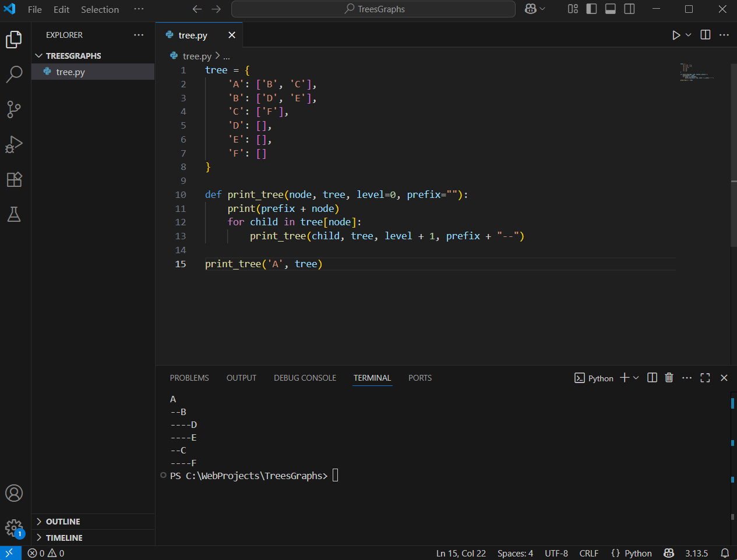Maximize the terminal panel size
Screen dimensions: 737x560
point(705,378)
